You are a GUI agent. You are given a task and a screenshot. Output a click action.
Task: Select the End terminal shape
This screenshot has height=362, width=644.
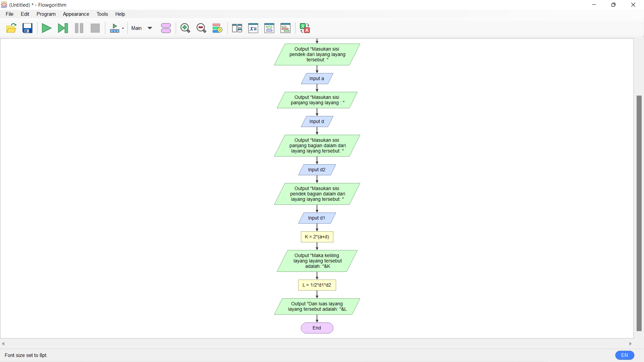[x=317, y=328]
